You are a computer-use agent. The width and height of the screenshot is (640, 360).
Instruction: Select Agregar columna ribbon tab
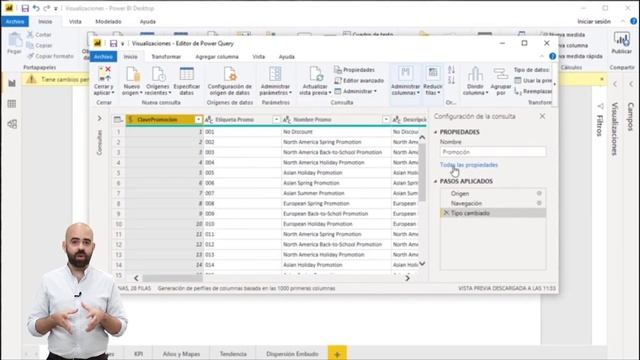tap(217, 57)
